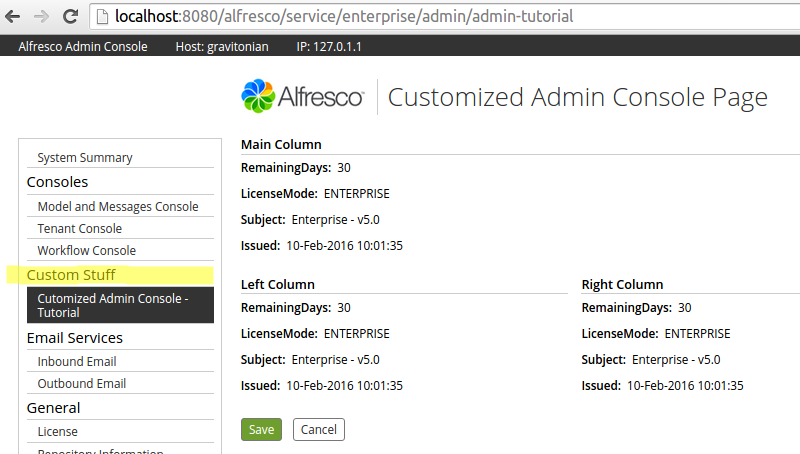This screenshot has width=800, height=454.
Task: Click the Alfresco flower logo
Action: (258, 95)
